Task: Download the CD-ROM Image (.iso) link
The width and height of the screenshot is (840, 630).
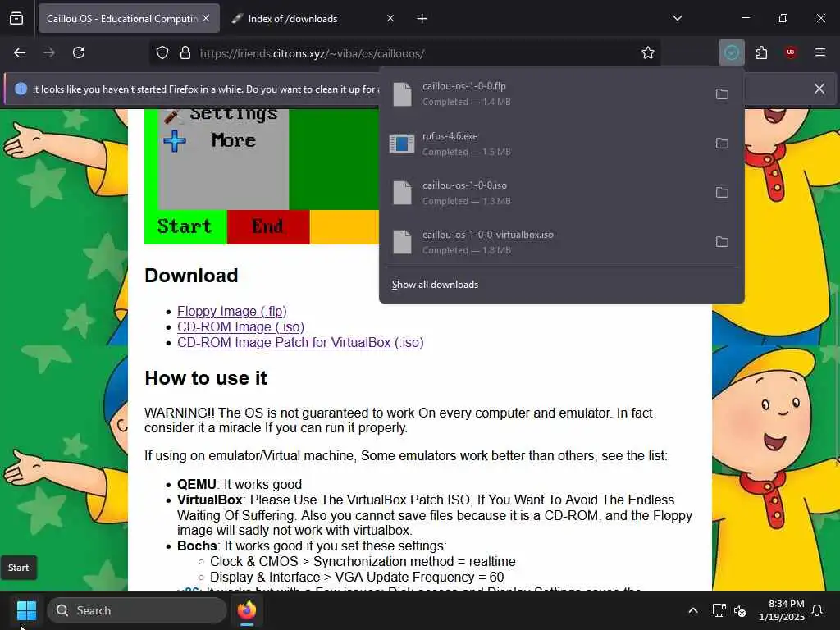Action: 240,326
